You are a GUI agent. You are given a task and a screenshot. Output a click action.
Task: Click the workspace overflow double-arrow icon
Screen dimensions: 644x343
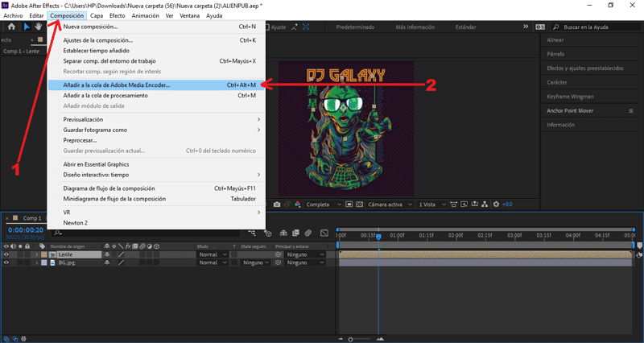pos(526,27)
